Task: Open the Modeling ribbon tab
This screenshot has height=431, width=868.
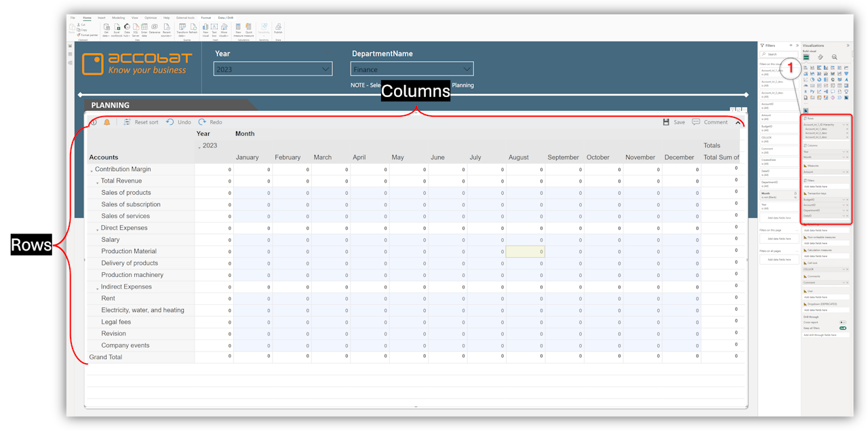Action: click(119, 17)
